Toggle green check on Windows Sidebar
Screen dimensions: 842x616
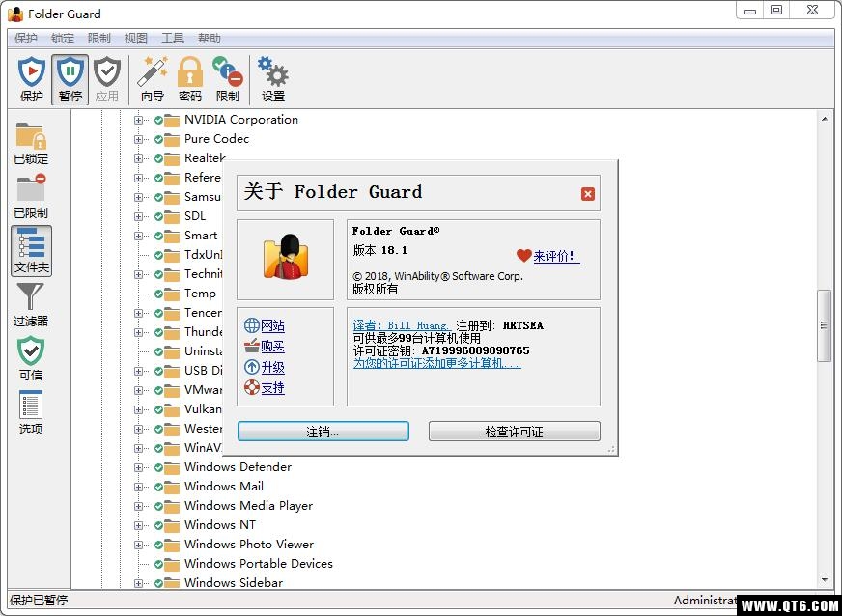[158, 583]
